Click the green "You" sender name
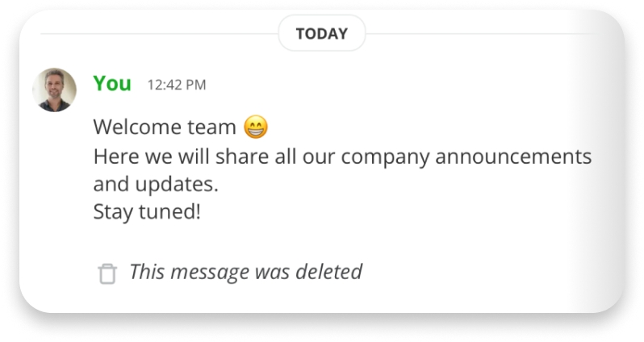This screenshot has height=342, width=644. pos(112,83)
